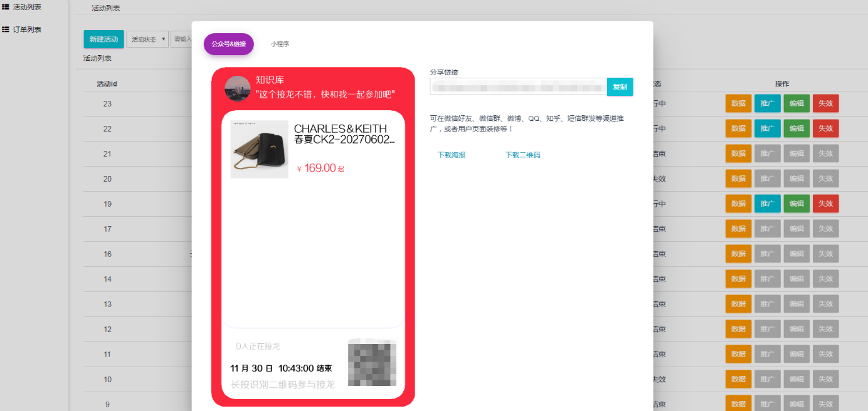Click the 知识库 avatar picture
Viewport: 868px width, 411px height.
(238, 88)
